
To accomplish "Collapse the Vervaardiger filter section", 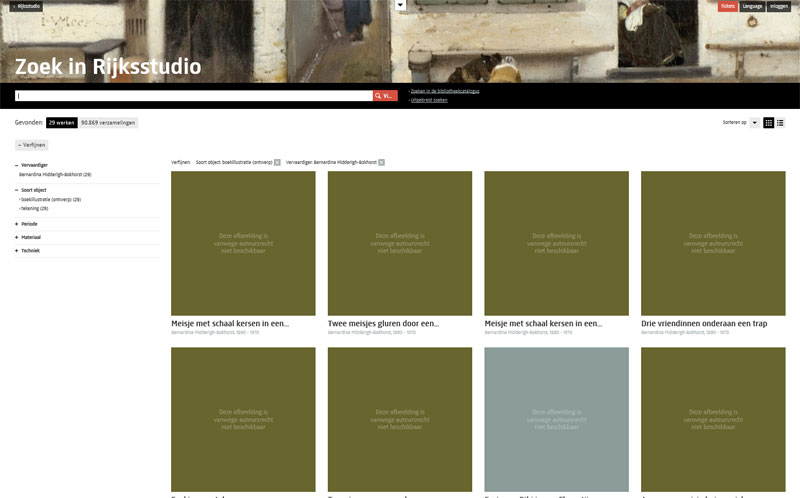I will coord(33,165).
